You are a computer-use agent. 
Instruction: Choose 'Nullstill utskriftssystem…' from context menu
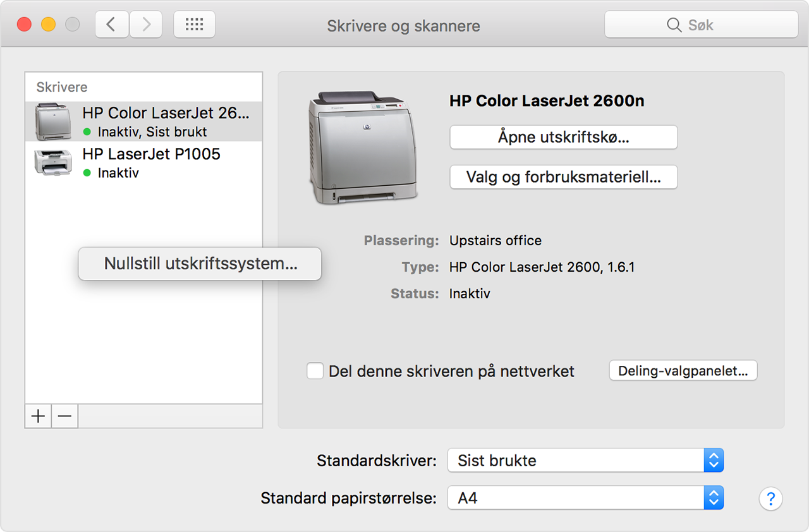[x=200, y=264]
